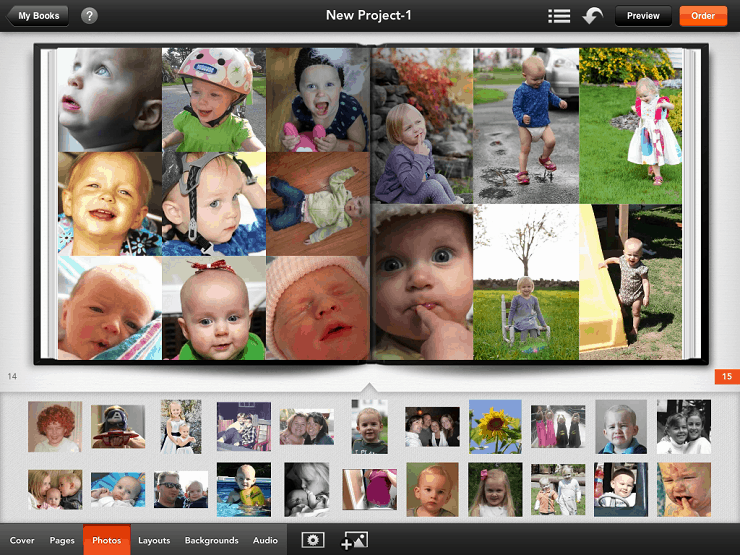This screenshot has width=740, height=555.
Task: Switch to the Pages tab
Action: tap(62, 540)
